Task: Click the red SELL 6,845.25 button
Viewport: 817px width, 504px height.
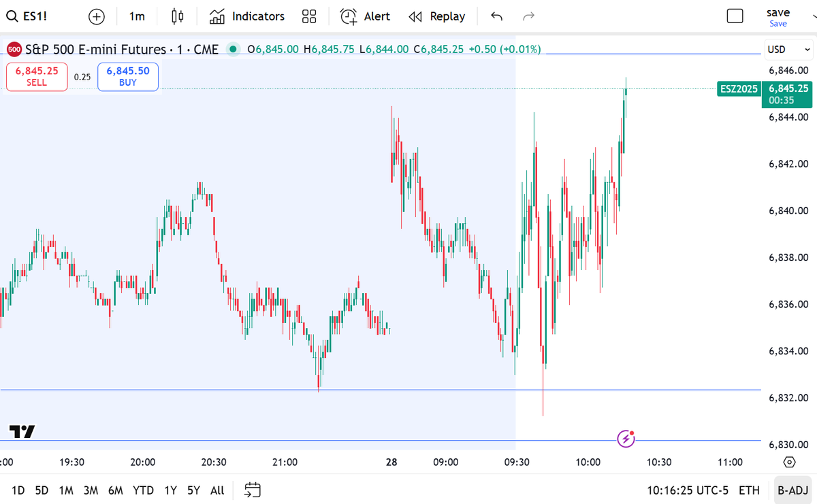Action: tap(37, 76)
